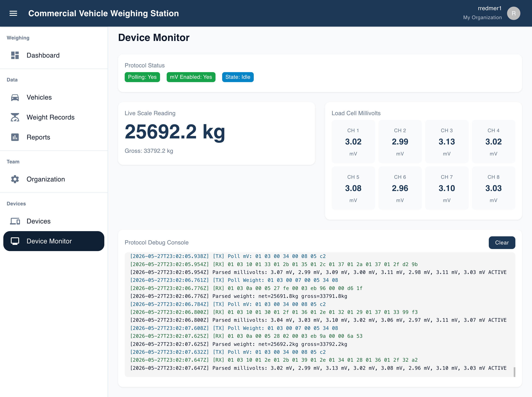Click the 23:02:06.761Z TX Poll Weight line
The image size is (532, 397).
point(234,280)
